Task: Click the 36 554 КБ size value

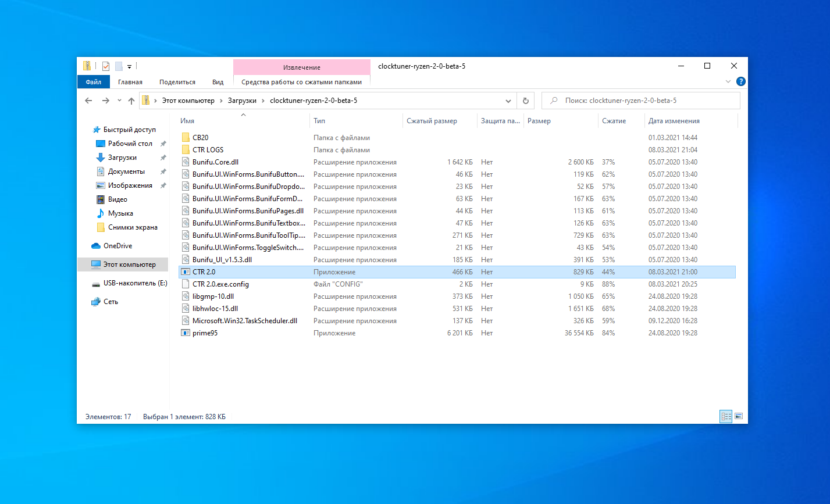Action: pos(579,333)
